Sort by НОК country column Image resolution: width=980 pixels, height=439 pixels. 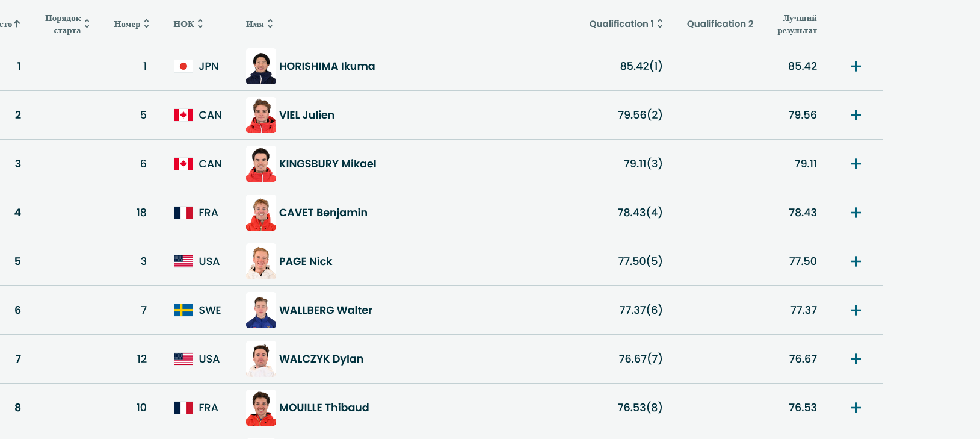coord(188,24)
